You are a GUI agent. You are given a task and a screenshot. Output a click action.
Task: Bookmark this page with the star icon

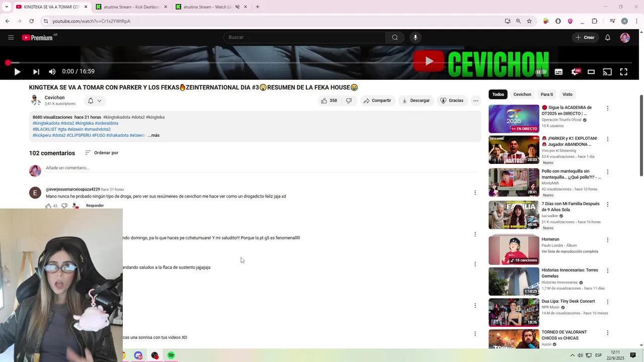[x=529, y=21]
